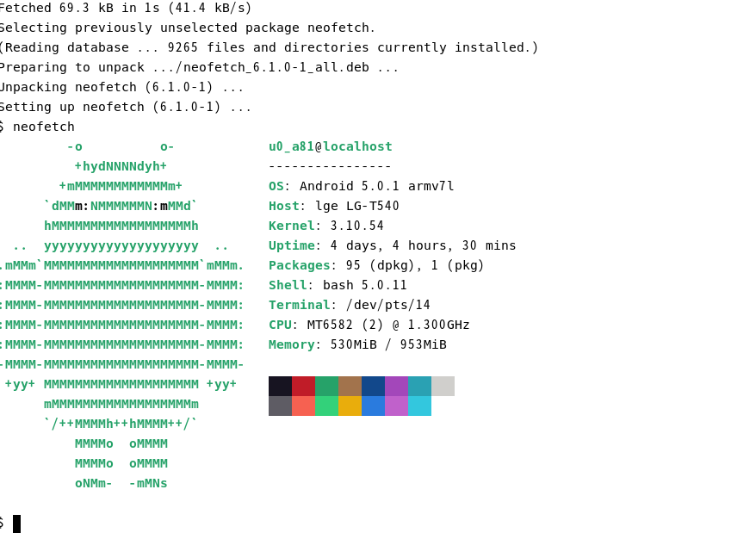Click the terminal cursor block at prompt
This screenshot has height=533, width=756.
point(17,524)
